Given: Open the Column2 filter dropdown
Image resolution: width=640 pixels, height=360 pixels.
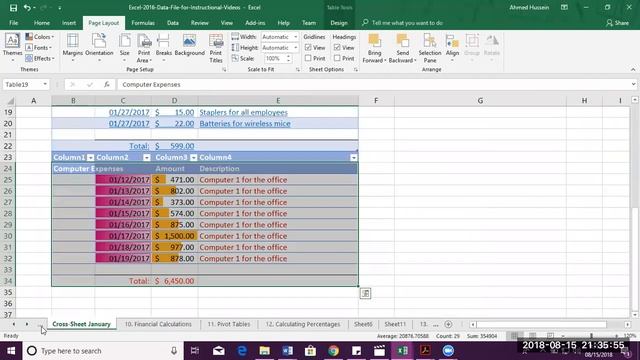Looking at the screenshot, I should (147, 158).
